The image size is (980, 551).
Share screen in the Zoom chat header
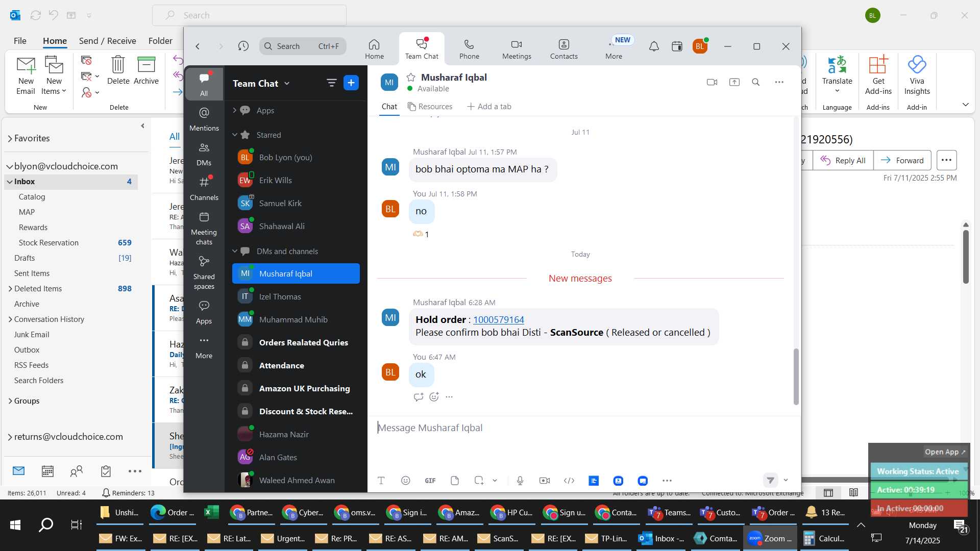[x=734, y=82]
